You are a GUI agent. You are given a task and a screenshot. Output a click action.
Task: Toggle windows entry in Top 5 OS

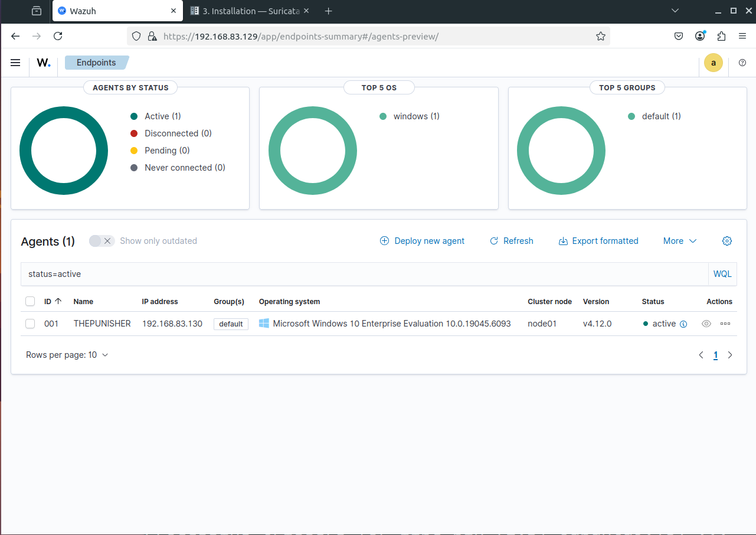pyautogui.click(x=410, y=116)
